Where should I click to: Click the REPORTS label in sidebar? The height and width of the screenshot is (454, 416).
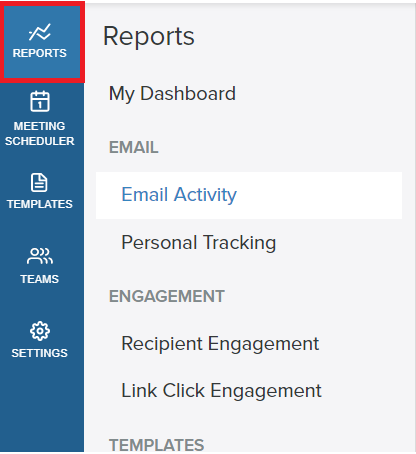(40, 53)
